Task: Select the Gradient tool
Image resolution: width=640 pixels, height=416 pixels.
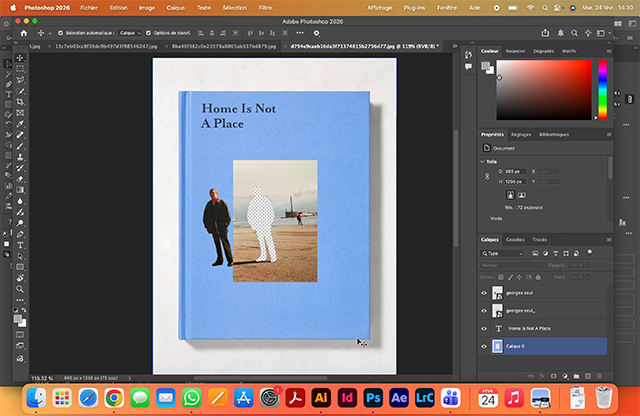Action: (x=20, y=190)
